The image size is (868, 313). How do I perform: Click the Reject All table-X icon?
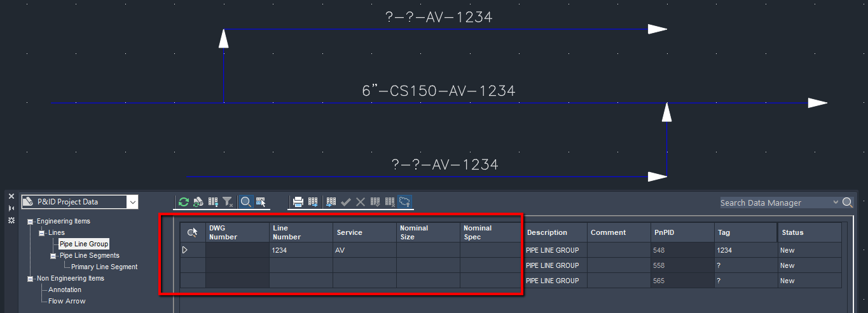tap(390, 202)
